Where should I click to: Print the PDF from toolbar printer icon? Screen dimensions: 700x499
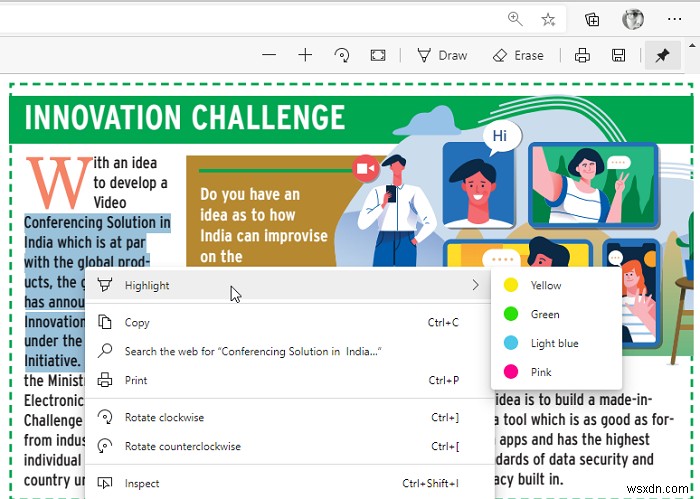pos(582,55)
